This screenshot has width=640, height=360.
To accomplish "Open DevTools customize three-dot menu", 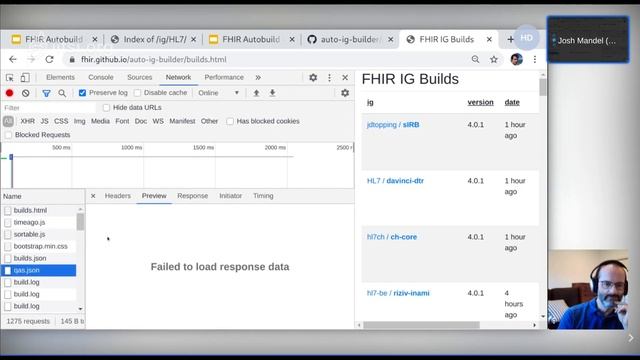I will click(329, 78).
